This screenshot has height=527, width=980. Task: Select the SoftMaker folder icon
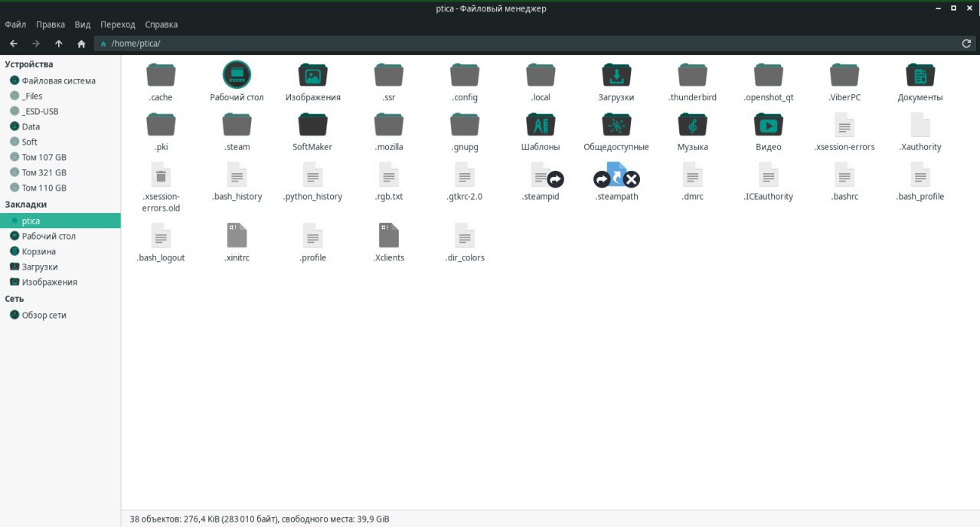pos(313,124)
